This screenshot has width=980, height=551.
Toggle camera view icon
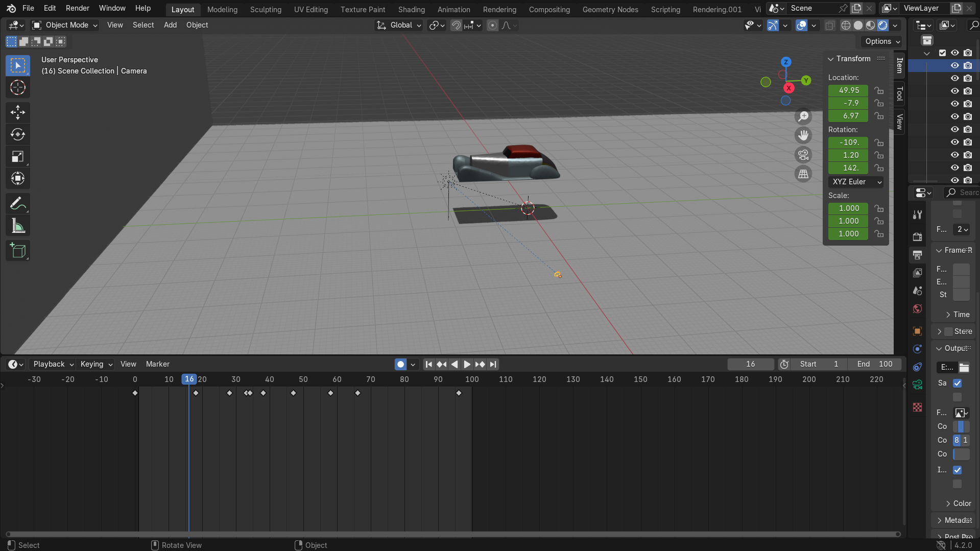pyautogui.click(x=803, y=155)
